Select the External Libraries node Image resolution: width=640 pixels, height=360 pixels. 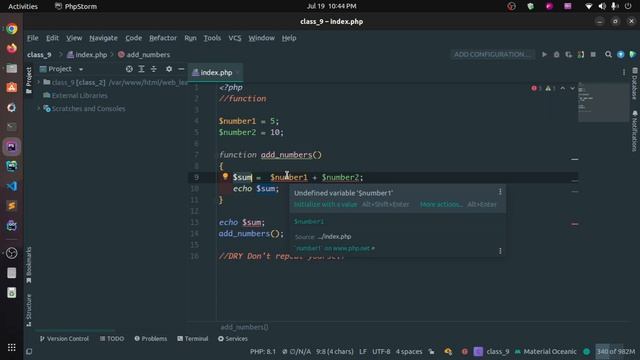pos(76,96)
